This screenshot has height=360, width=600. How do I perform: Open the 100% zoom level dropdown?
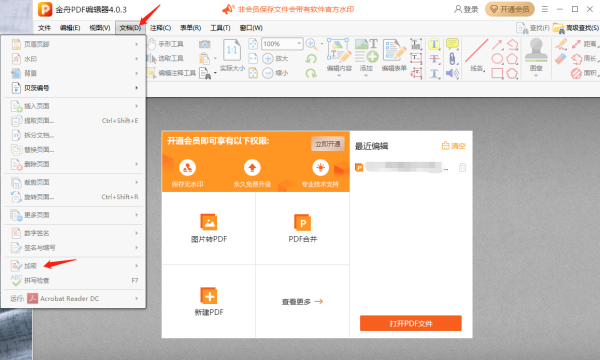tap(299, 44)
